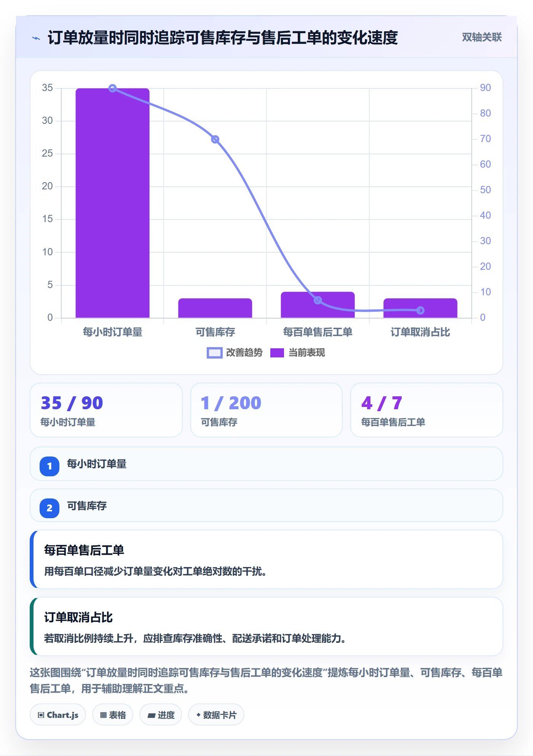Viewport: 533px width, 756px height.
Task: Click the line data point atop the tallest bar
Action: click(x=113, y=88)
